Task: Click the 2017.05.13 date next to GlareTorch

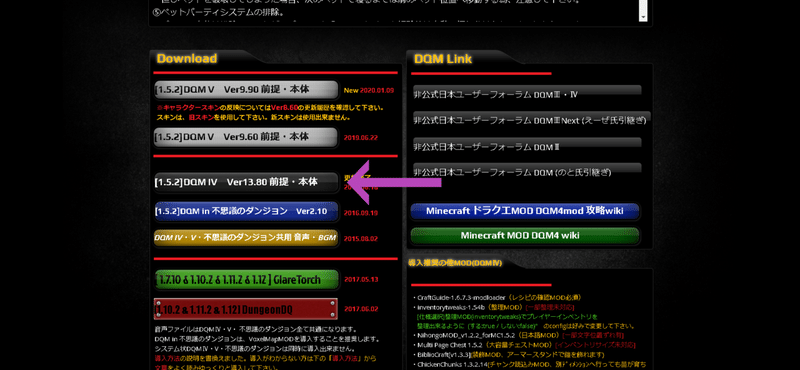Action: click(361, 280)
